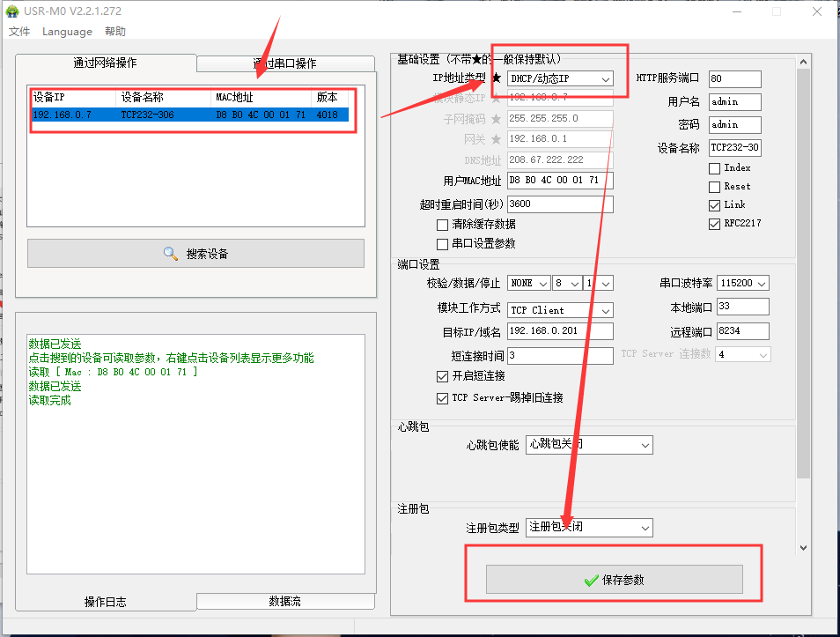This screenshot has width=840, height=637.
Task: Toggle the Reset checkbox
Action: click(714, 187)
